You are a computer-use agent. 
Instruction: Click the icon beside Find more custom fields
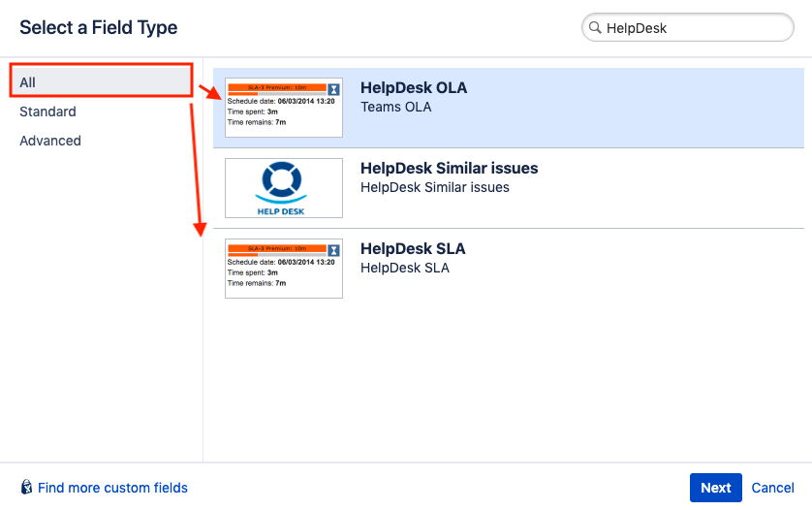pyautogui.click(x=26, y=488)
